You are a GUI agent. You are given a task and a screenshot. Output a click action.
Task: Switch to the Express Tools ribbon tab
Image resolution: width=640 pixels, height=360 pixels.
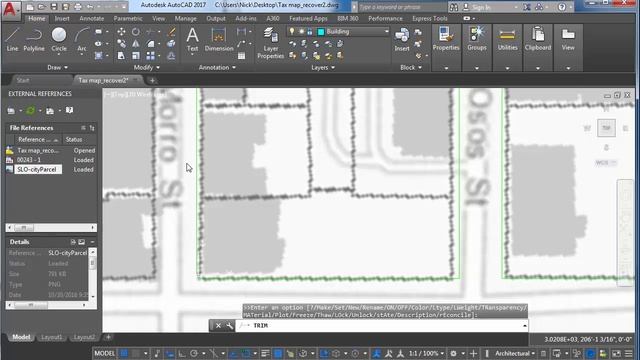tap(429, 18)
